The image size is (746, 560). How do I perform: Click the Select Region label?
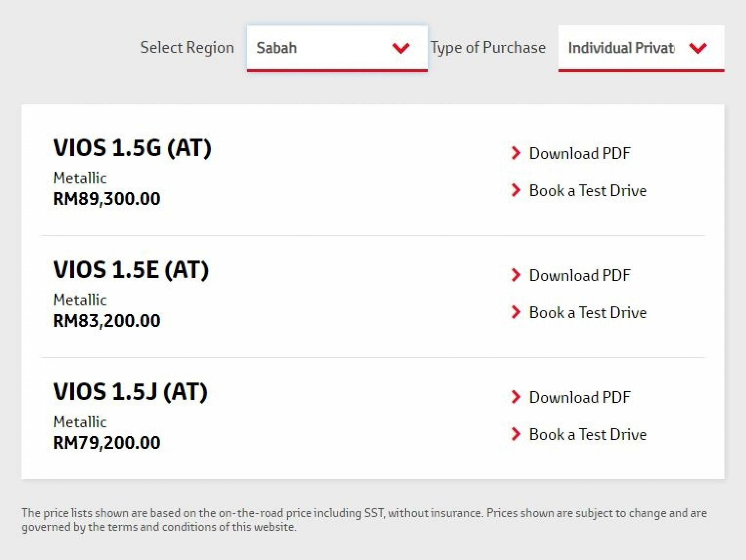click(x=187, y=47)
